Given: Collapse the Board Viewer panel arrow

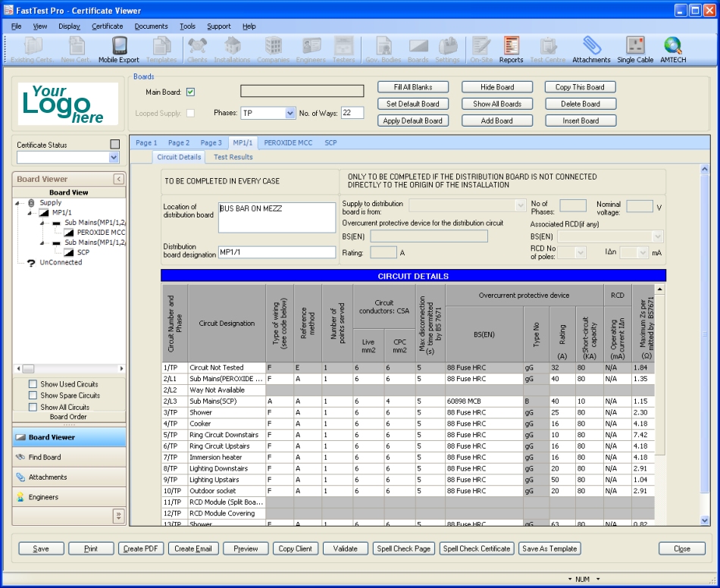Looking at the screenshot, I should click(118, 179).
